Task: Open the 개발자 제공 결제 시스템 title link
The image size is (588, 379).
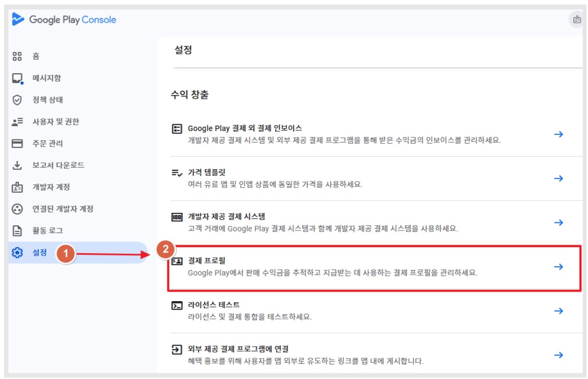Action: click(227, 217)
